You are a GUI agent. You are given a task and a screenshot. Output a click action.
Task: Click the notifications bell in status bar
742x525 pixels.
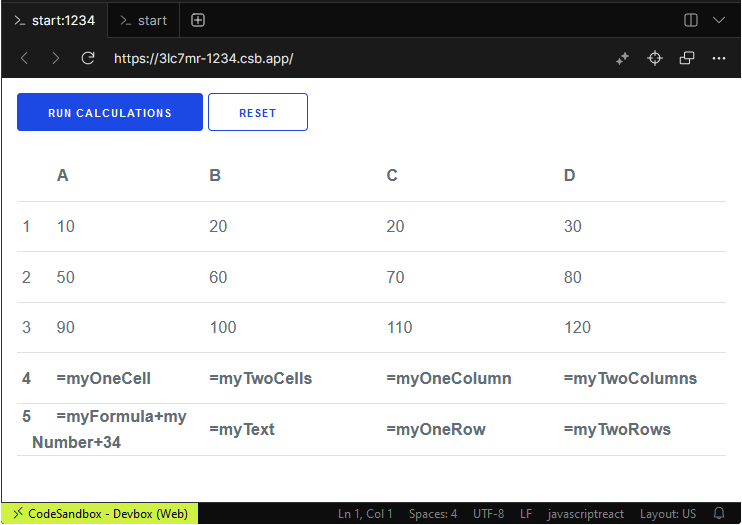(x=718, y=514)
